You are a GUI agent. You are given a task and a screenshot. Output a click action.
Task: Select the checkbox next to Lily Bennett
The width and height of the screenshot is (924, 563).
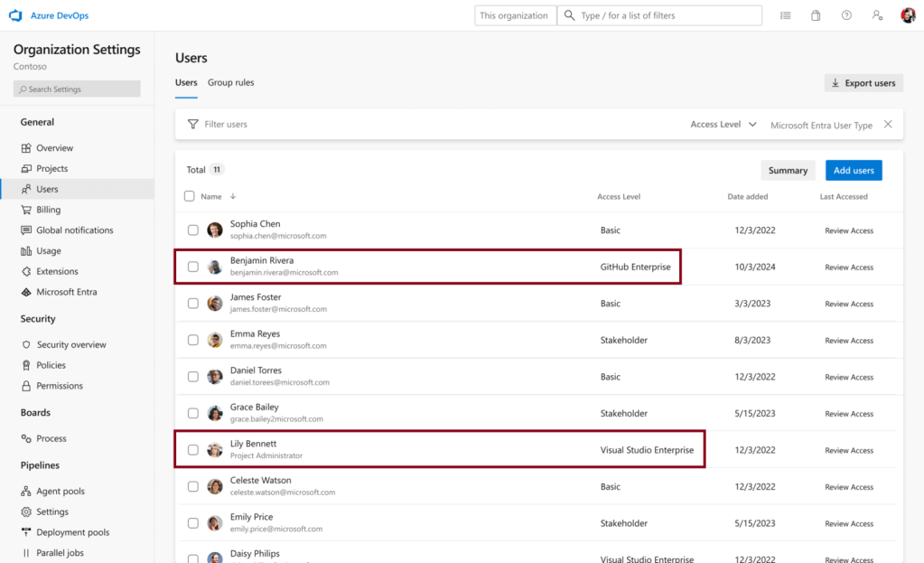click(193, 450)
